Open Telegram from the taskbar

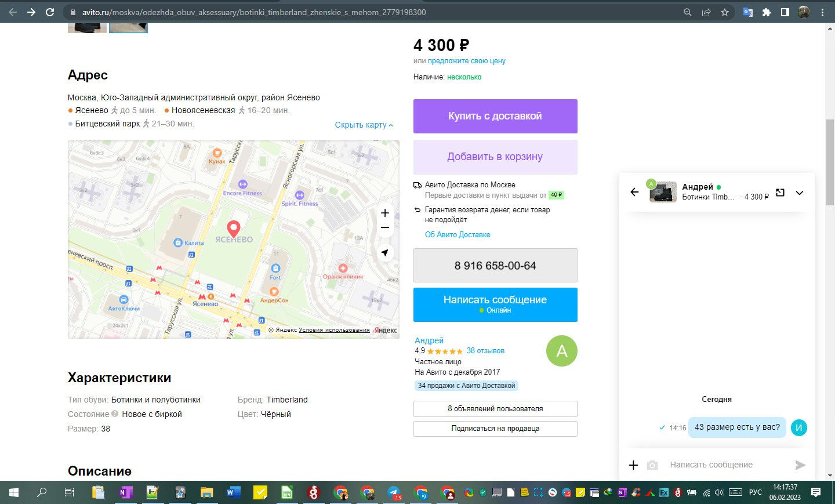coord(394,492)
